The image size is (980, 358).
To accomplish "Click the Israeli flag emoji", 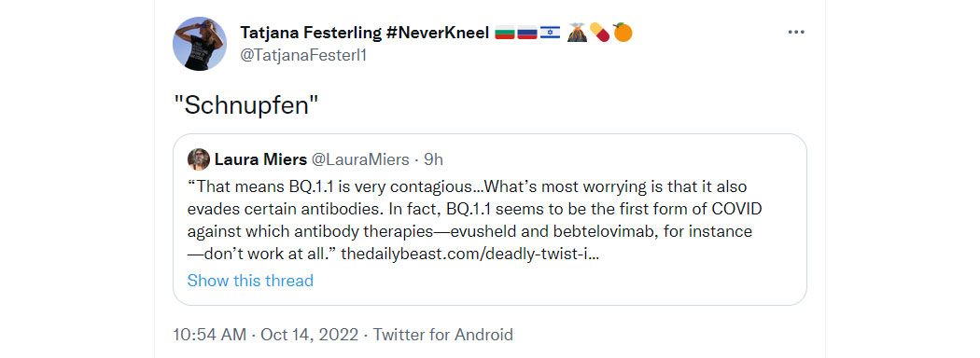I will 550,33.
